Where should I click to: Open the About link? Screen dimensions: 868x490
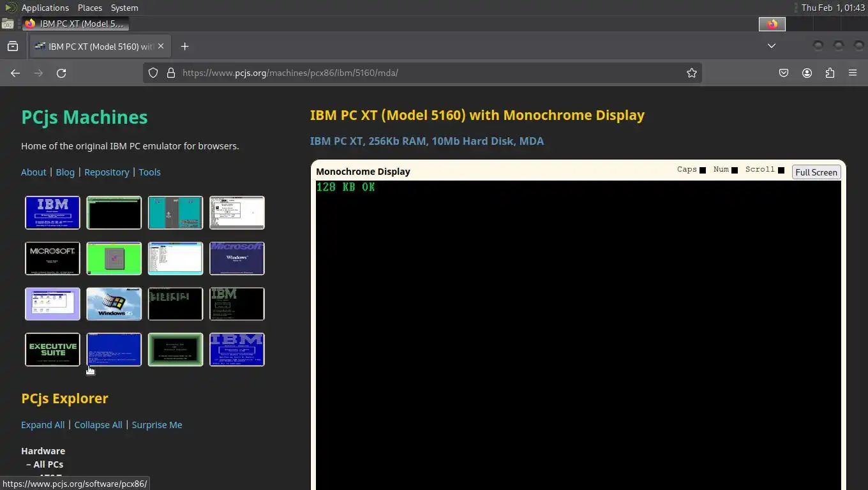(x=34, y=172)
